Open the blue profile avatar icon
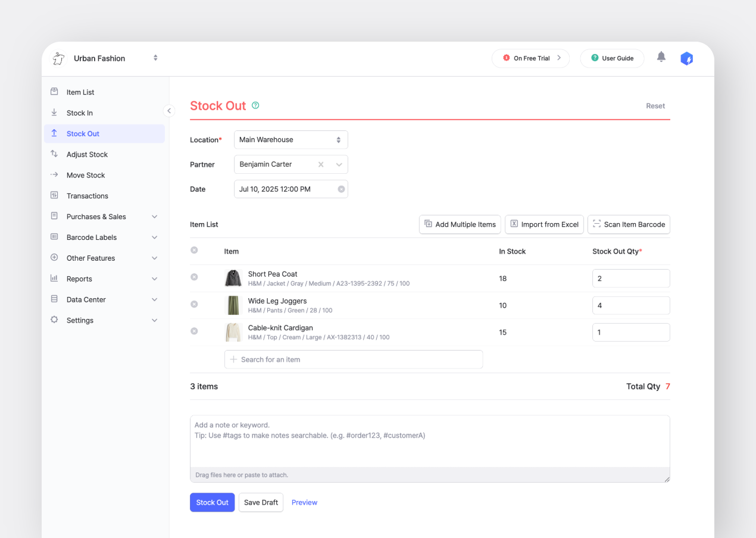This screenshot has width=756, height=538. point(686,58)
